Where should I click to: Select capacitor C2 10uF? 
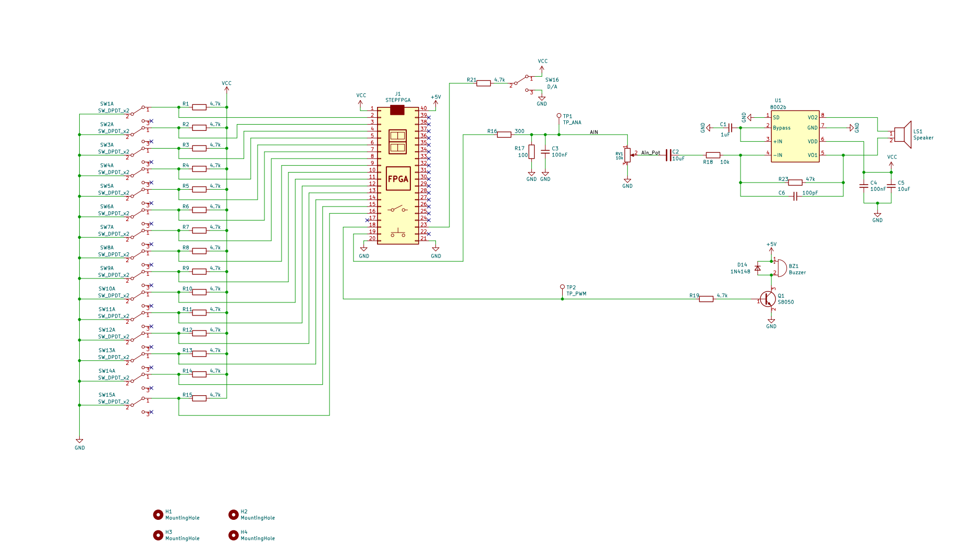(x=669, y=155)
